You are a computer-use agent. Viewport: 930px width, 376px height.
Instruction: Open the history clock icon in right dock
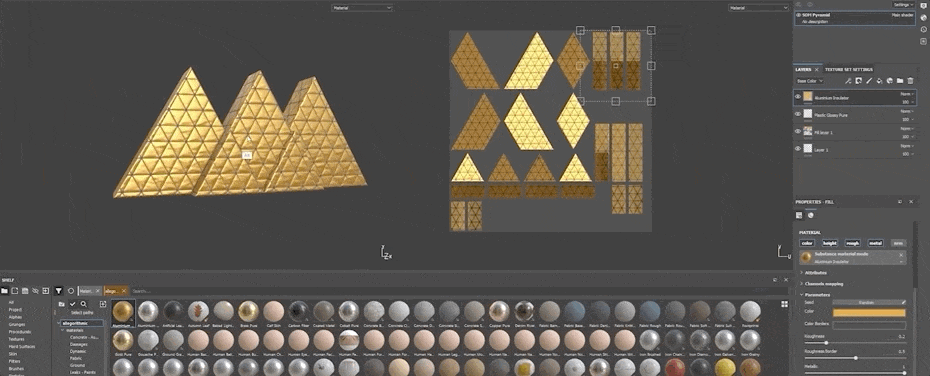[x=923, y=29]
